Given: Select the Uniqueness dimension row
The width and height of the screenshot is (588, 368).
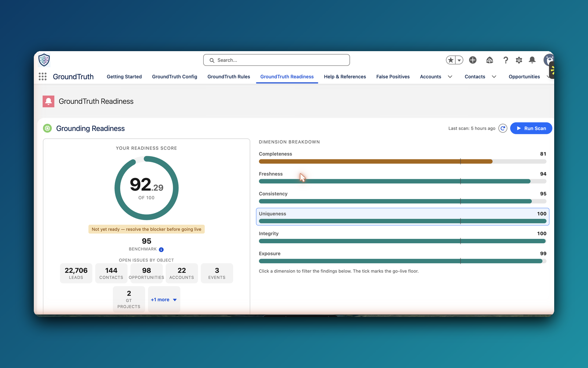Looking at the screenshot, I should click(x=402, y=217).
